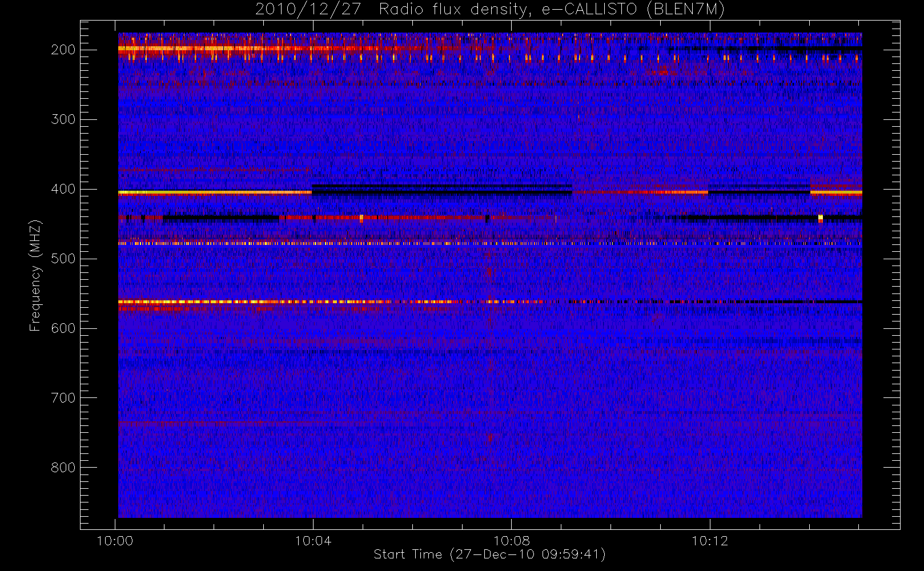The width and height of the screenshot is (924, 571).
Task: Click the 10:12 time tick label
Action: coord(710,541)
